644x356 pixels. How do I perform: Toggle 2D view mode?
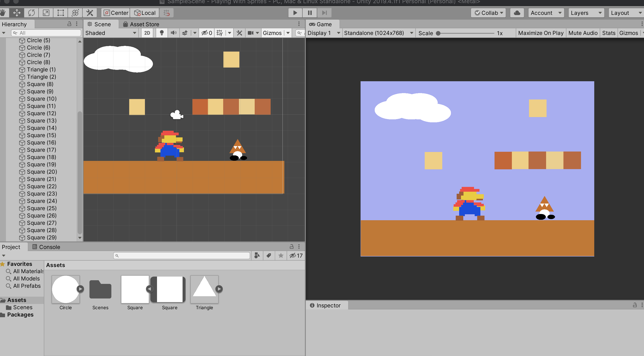(147, 33)
